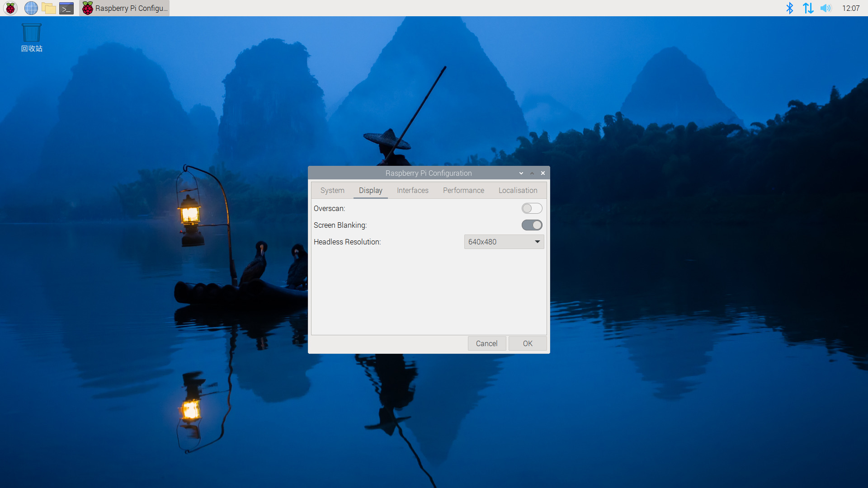868x488 pixels.
Task: Disable the Screen Blanking switch
Action: click(532, 225)
